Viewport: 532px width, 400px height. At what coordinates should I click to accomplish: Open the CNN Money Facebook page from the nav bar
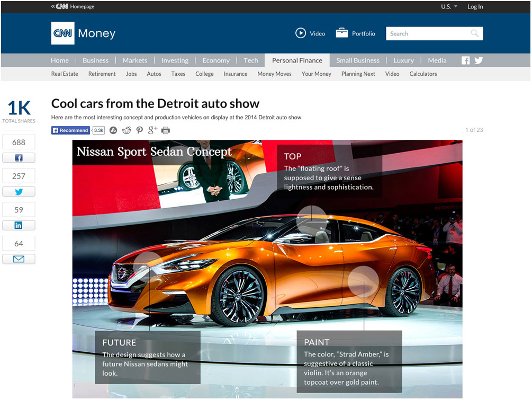(465, 60)
